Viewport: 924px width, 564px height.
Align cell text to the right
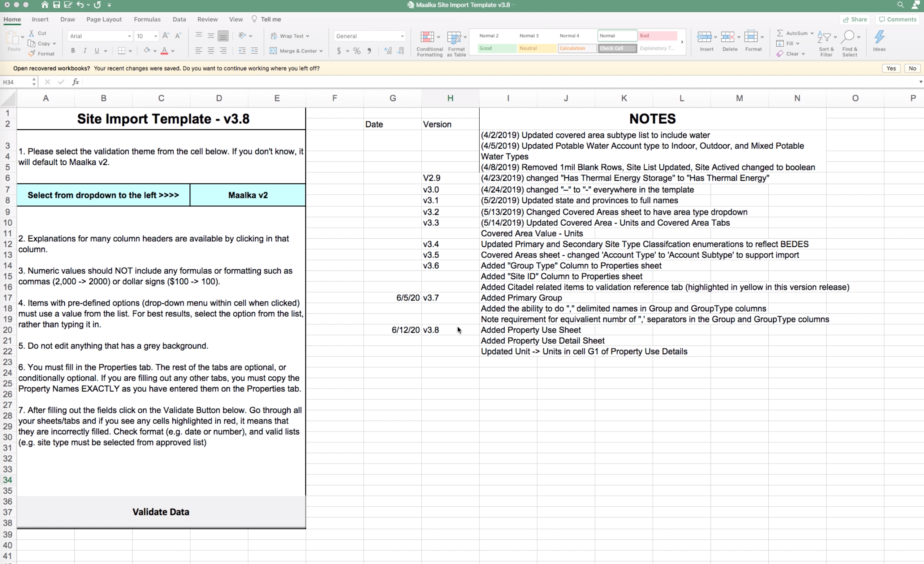[224, 51]
